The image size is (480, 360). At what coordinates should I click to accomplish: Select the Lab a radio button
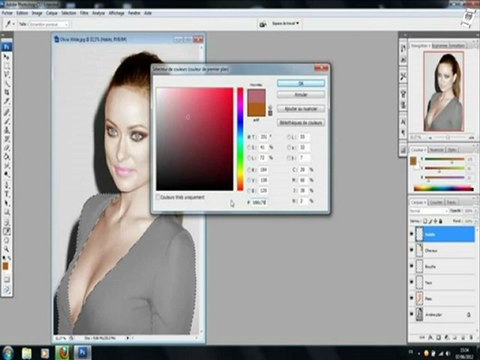tap(289, 147)
